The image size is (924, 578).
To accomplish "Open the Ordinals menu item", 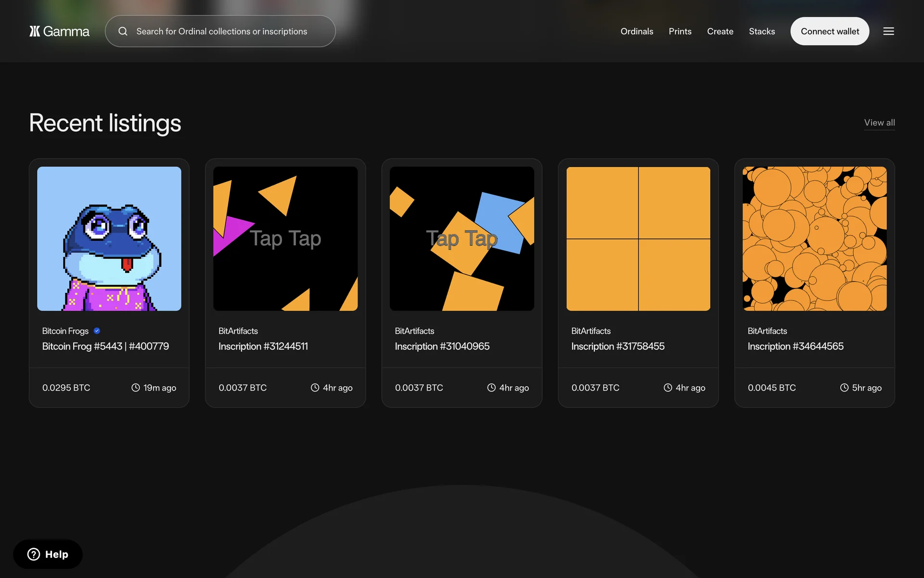I will pyautogui.click(x=637, y=31).
